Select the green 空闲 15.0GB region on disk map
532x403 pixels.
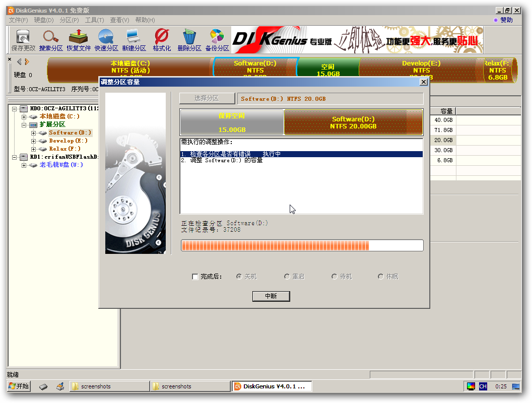point(328,68)
